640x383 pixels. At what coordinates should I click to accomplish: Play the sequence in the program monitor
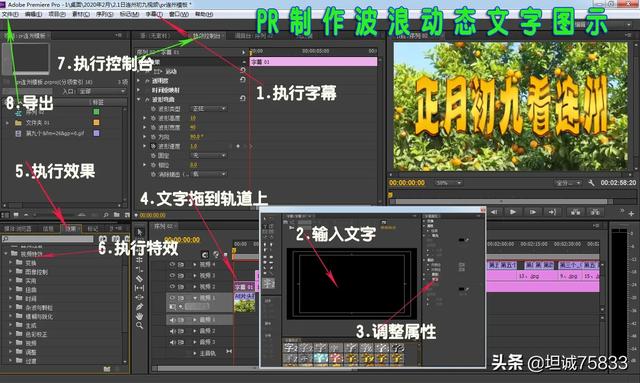click(513, 212)
